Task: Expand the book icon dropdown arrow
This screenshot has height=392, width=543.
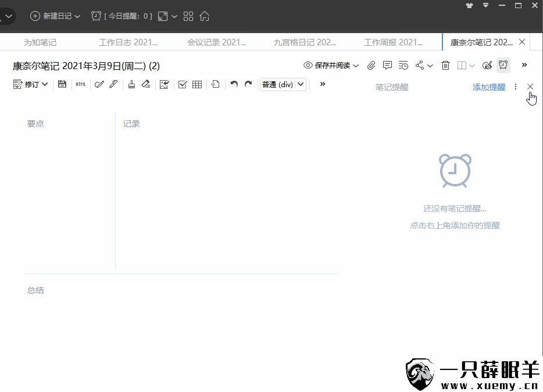Action: coord(471,66)
